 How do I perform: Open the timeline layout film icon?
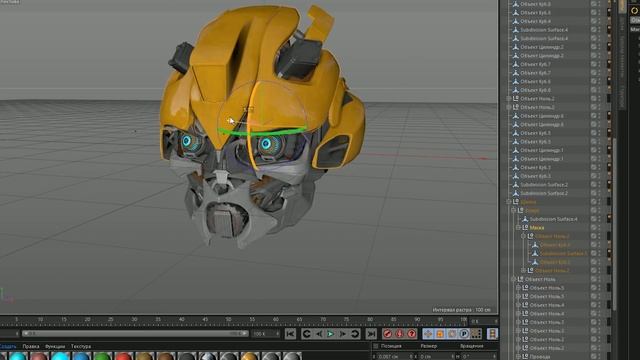[x=492, y=334]
